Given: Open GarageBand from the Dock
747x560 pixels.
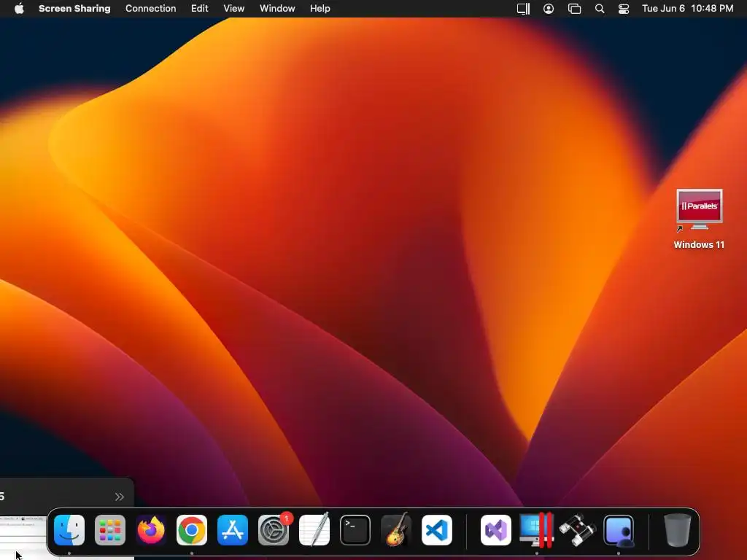Looking at the screenshot, I should (x=396, y=530).
